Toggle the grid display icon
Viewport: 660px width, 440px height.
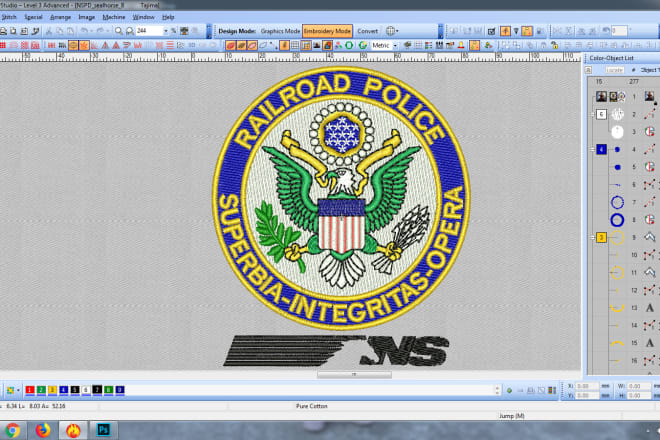[295, 45]
